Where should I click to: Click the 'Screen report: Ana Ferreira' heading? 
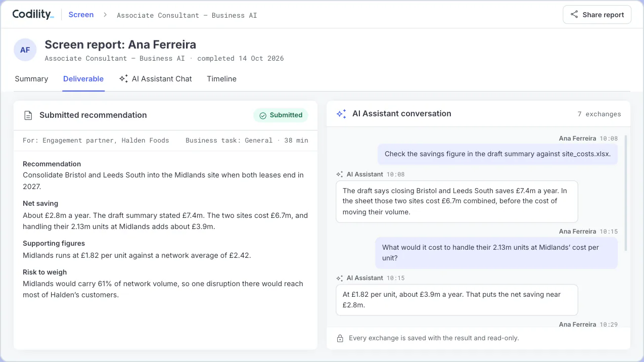point(120,44)
